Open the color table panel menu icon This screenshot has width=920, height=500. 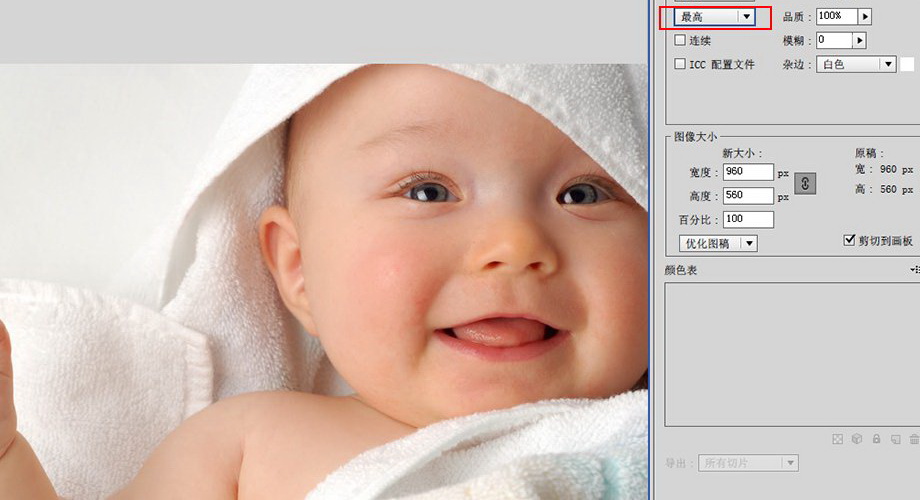click(x=914, y=270)
